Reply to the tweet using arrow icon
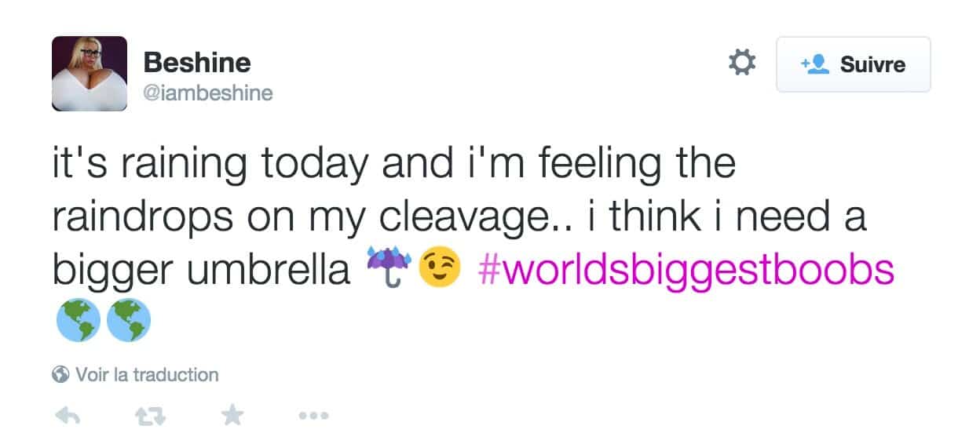The width and height of the screenshot is (980, 444). click(68, 416)
